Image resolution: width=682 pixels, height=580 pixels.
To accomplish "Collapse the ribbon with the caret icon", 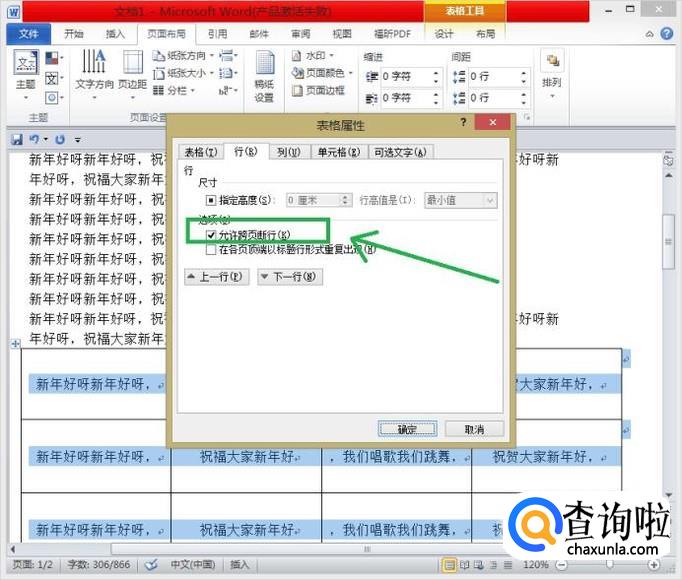I will pos(649,34).
